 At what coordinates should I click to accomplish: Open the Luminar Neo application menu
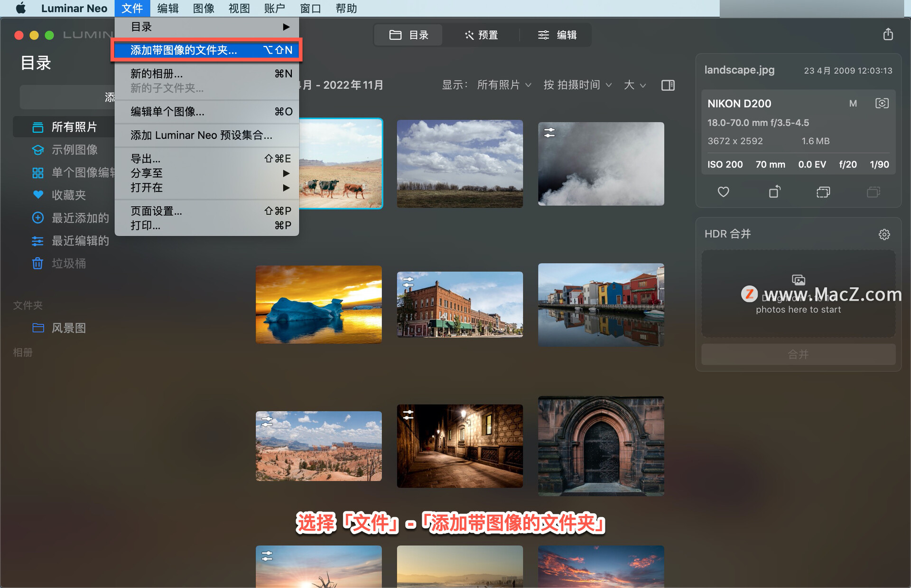(x=74, y=8)
